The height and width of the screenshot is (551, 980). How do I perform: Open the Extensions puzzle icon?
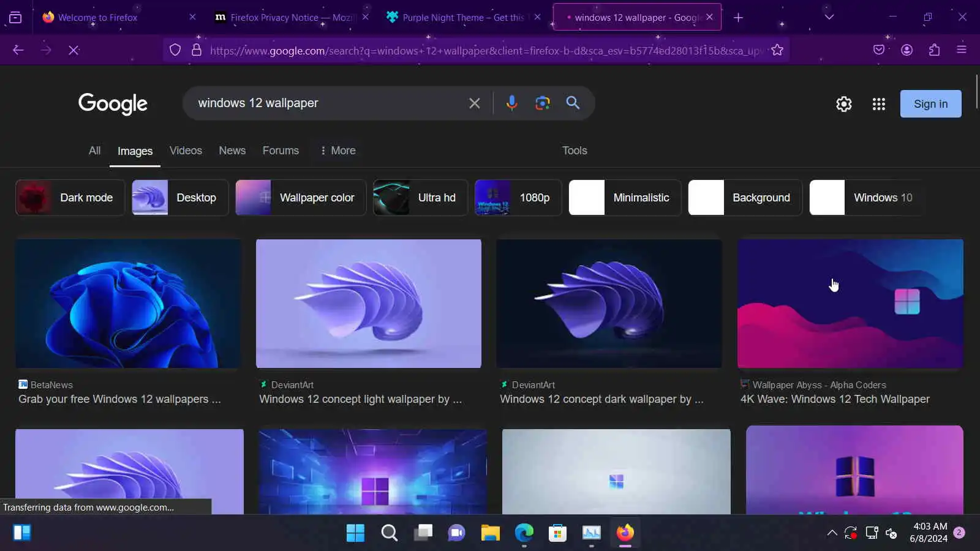coord(934,50)
